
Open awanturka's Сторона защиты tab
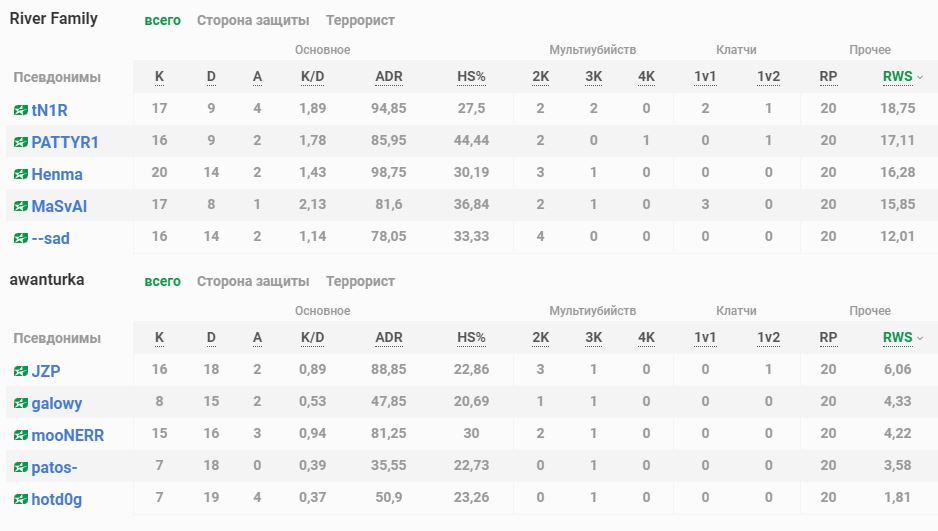(253, 281)
